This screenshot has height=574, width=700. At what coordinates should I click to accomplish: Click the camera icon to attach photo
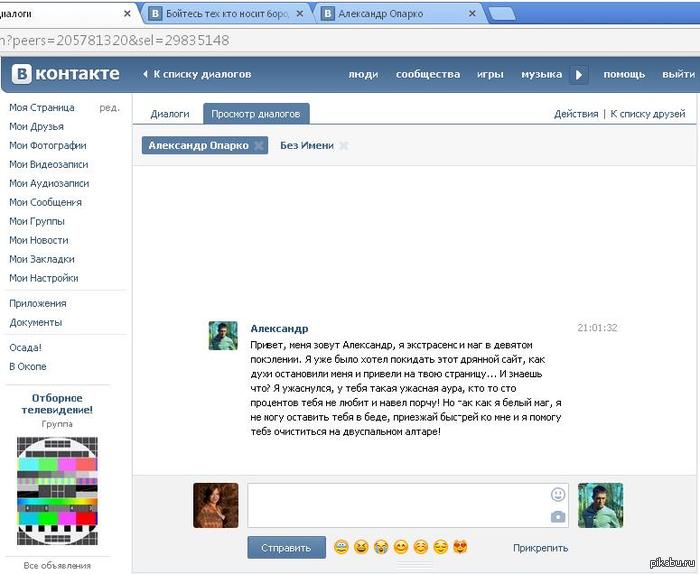pyautogui.click(x=558, y=516)
